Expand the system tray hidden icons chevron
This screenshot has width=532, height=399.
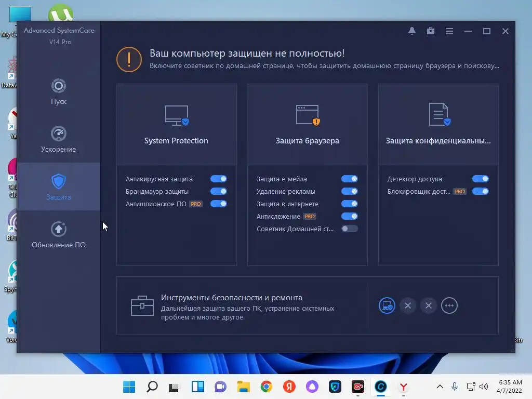pos(440,387)
